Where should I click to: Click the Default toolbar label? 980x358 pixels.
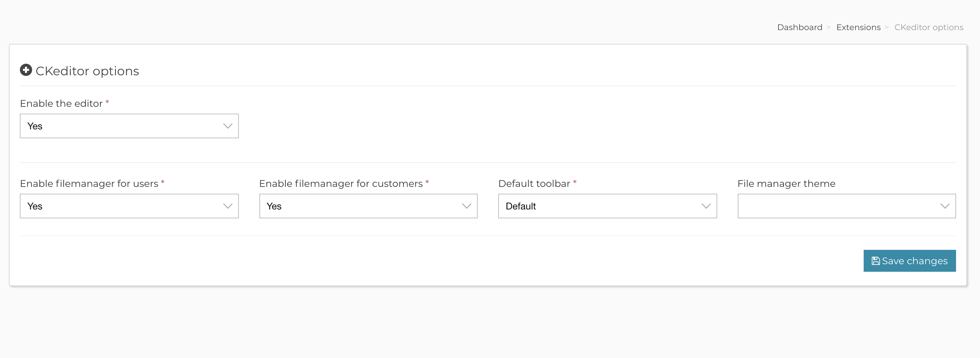coord(534,184)
